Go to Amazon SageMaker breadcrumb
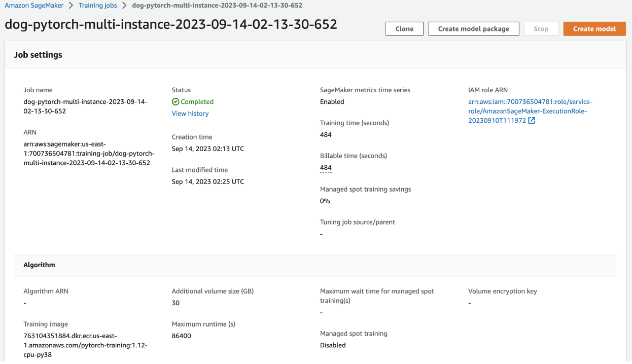 tap(34, 6)
